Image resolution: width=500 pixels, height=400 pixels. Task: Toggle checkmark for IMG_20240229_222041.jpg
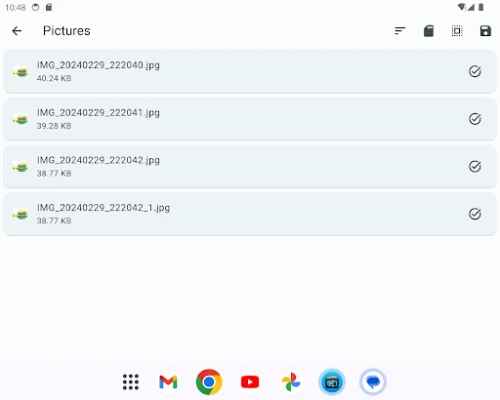click(475, 119)
